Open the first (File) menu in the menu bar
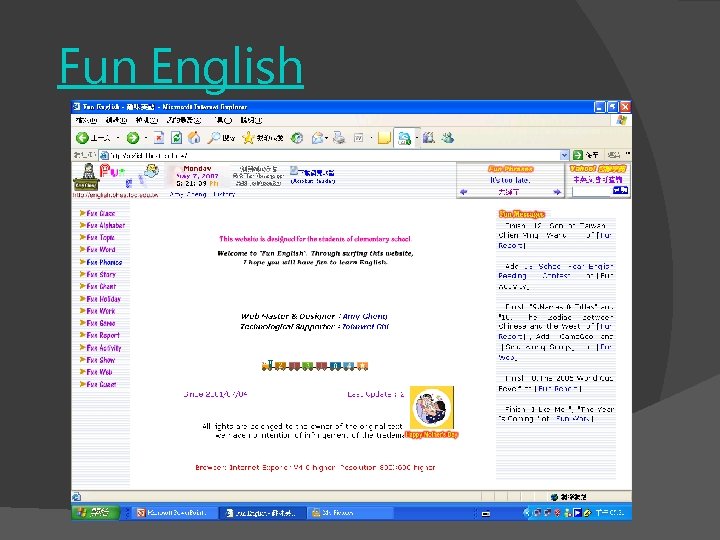 pyautogui.click(x=86, y=120)
